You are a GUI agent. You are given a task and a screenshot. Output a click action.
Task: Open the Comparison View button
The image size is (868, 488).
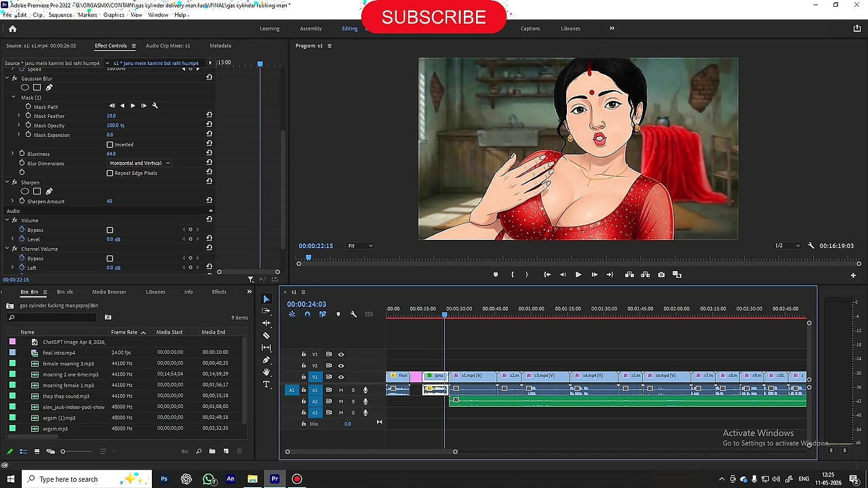click(x=677, y=274)
